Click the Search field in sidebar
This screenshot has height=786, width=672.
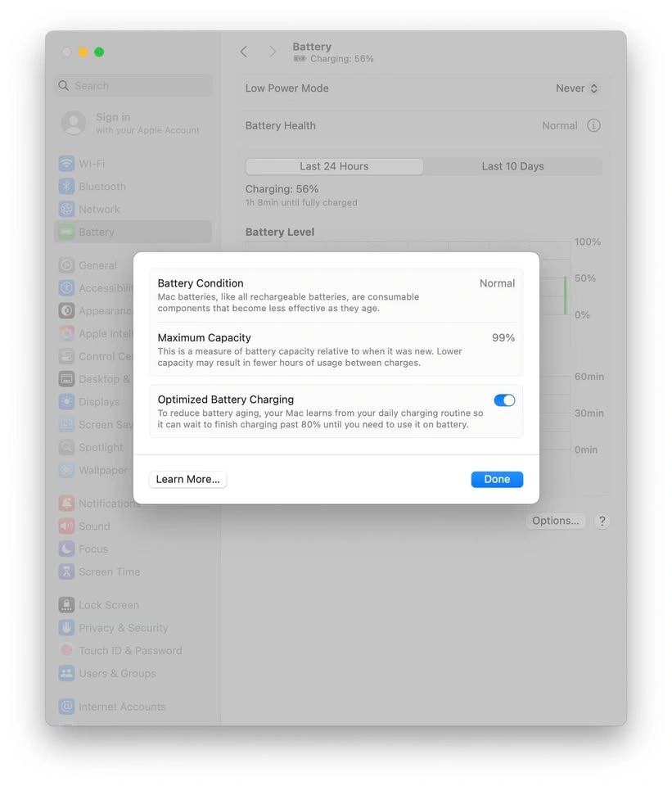pos(133,86)
